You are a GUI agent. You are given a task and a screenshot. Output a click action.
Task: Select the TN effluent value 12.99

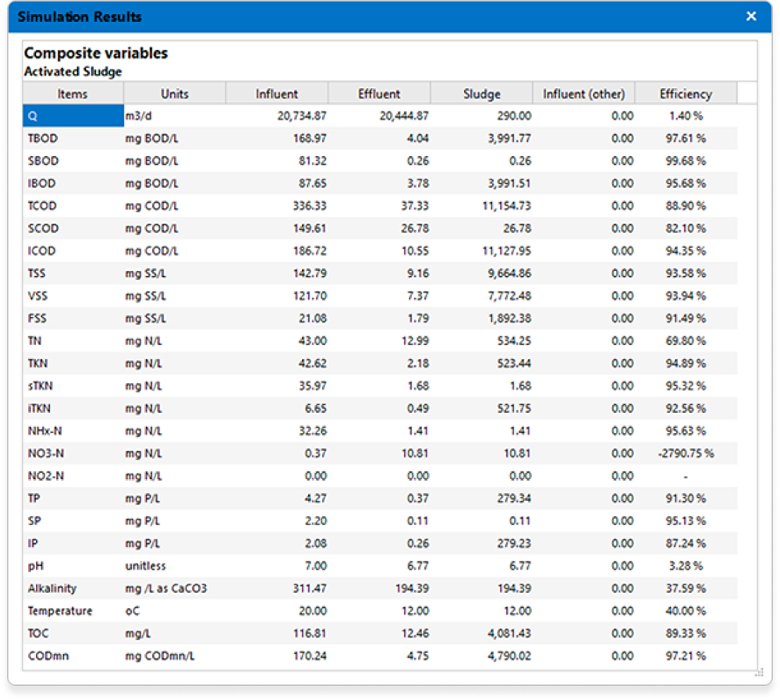413,341
